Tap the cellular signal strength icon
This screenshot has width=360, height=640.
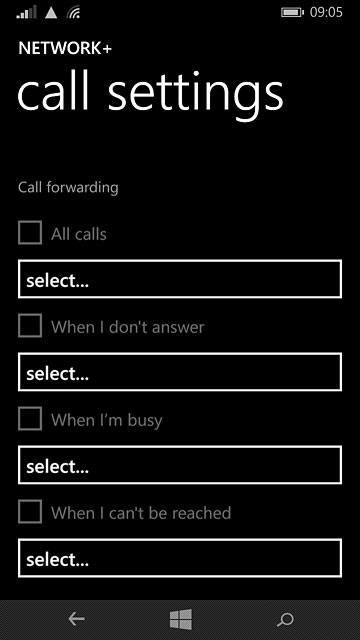pyautogui.click(x=27, y=13)
